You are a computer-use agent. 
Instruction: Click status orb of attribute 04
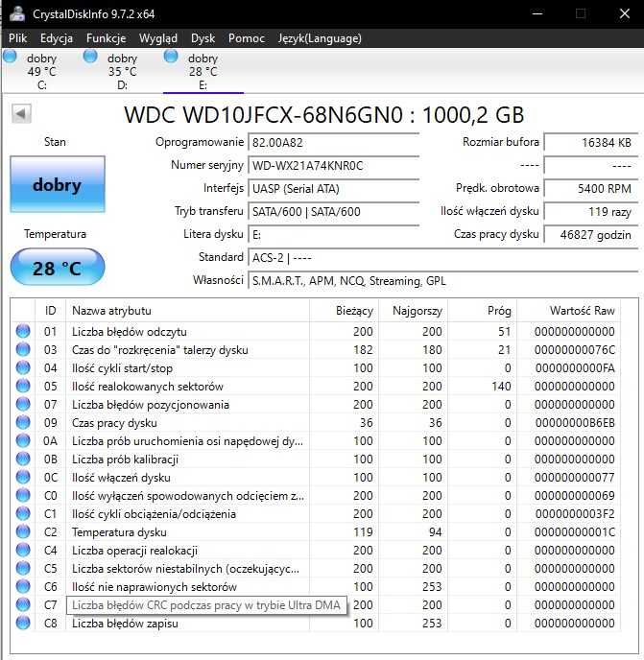[x=23, y=367]
